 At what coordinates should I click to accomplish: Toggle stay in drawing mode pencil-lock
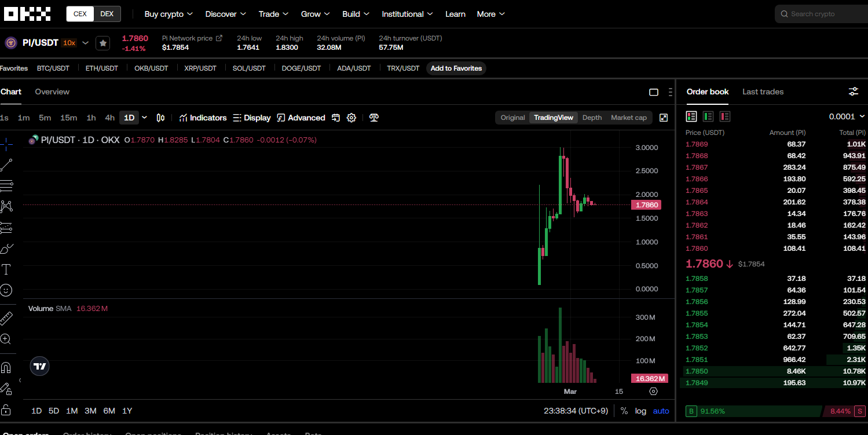tap(6, 388)
